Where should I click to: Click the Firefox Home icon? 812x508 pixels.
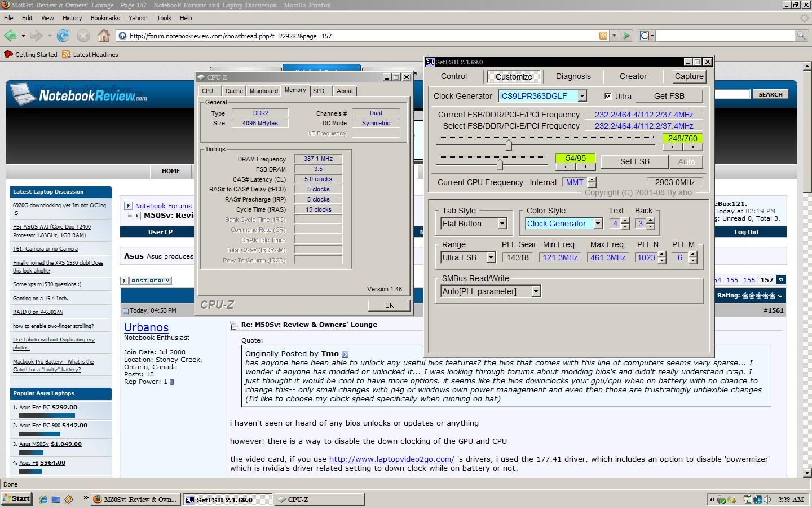click(104, 36)
